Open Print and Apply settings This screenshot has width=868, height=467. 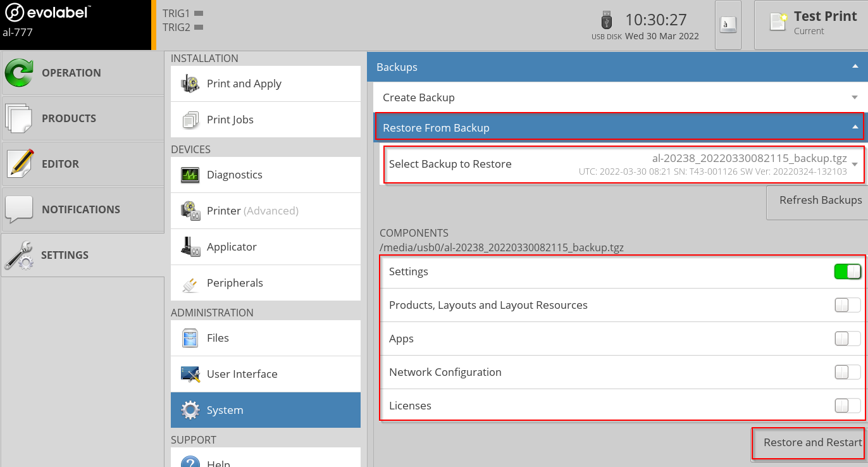point(266,84)
